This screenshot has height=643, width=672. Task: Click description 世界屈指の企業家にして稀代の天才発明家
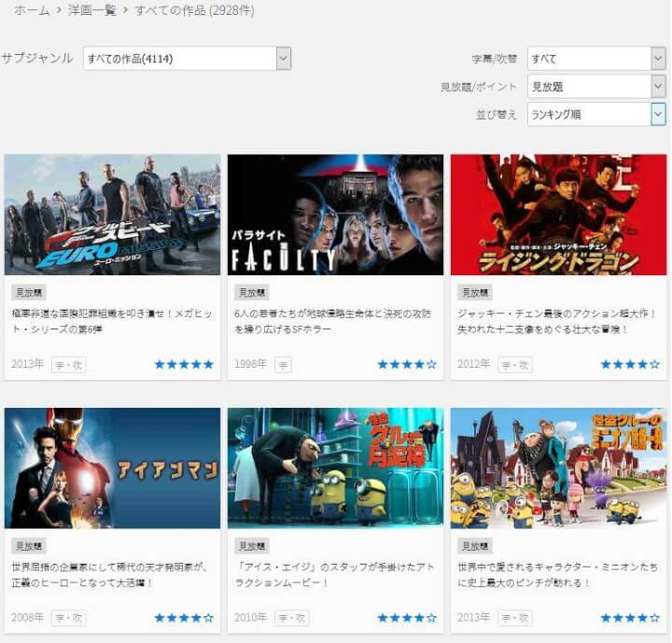110,575
